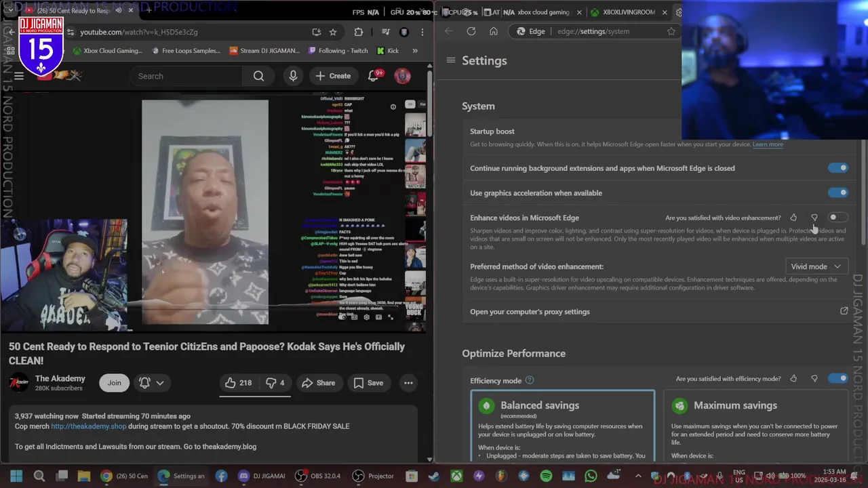Switch to the XBOXLIVINGROOM Edge tab
Screen dimensions: 868x488
point(629,12)
